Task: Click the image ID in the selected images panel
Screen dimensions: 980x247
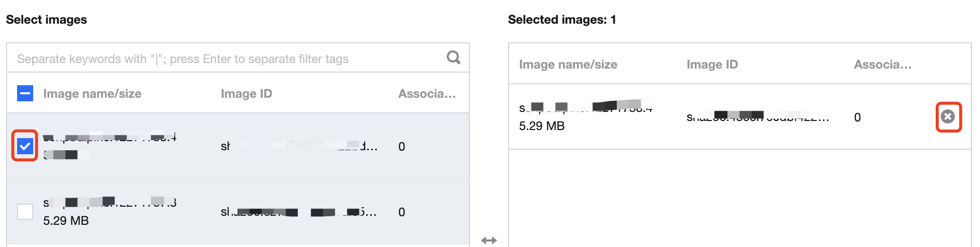Action: click(x=757, y=117)
